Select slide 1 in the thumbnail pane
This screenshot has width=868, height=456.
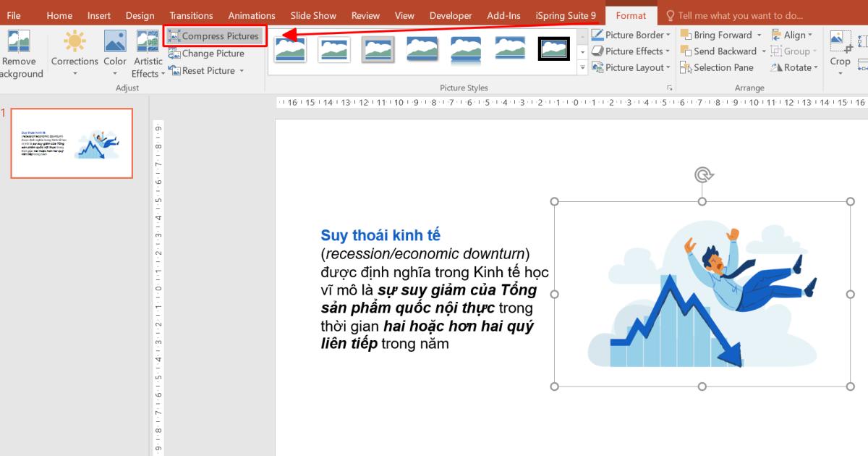pyautogui.click(x=71, y=143)
